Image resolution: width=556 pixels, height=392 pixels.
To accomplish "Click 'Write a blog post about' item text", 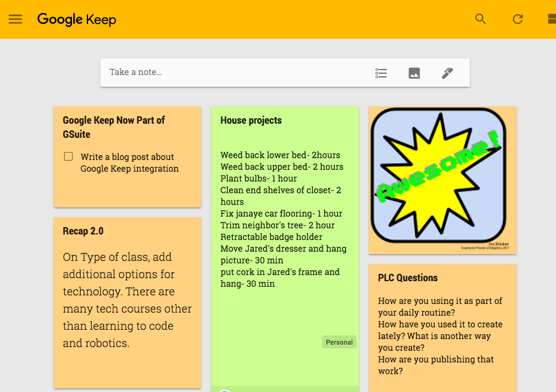I will 127,157.
